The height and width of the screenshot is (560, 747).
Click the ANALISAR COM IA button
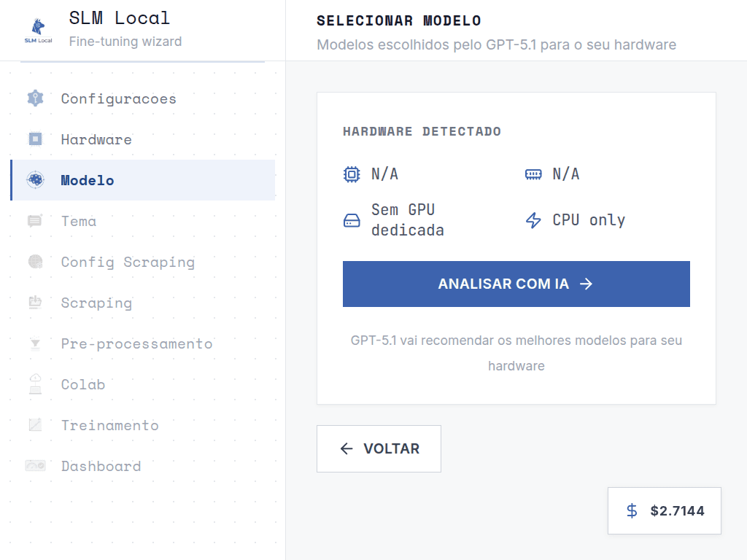[516, 284]
